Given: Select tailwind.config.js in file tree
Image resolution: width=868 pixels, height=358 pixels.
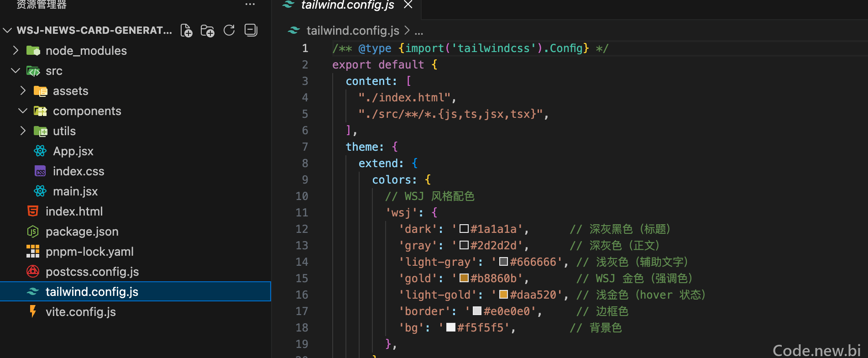Looking at the screenshot, I should pos(135,291).
